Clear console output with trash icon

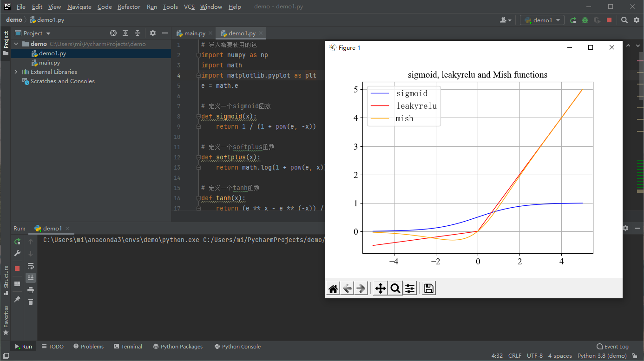31,302
